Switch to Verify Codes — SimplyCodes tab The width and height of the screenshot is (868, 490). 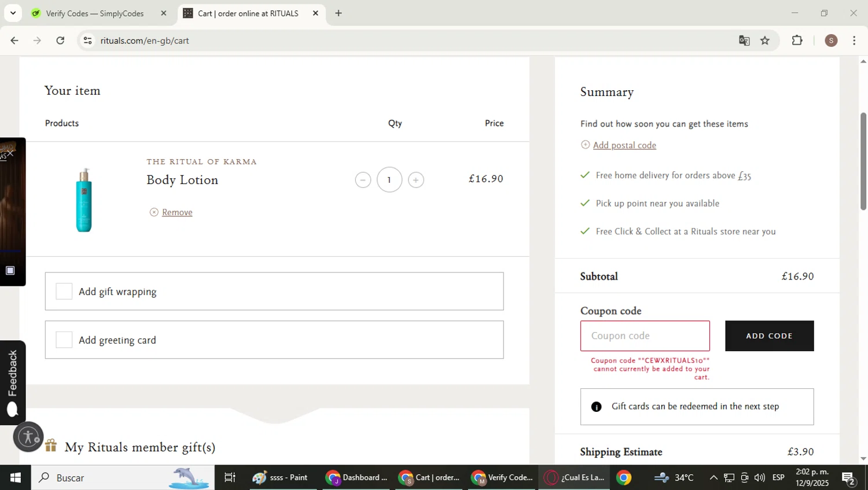tap(95, 13)
